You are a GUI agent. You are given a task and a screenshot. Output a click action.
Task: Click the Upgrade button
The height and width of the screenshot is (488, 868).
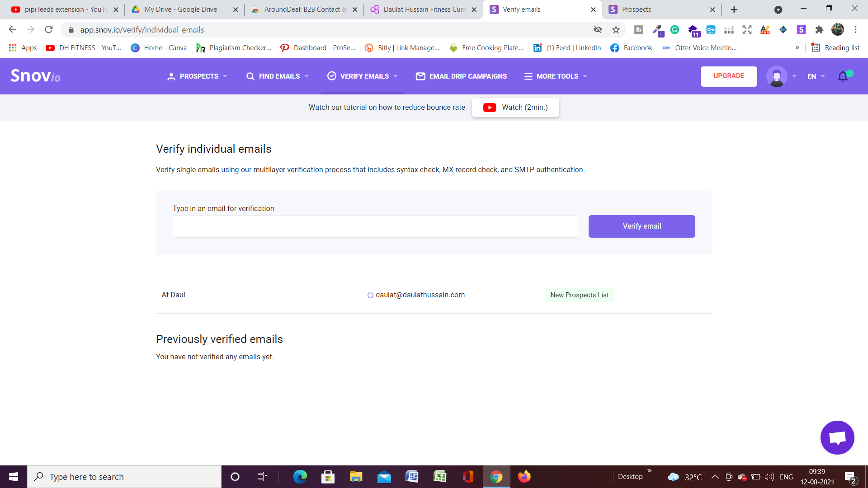[728, 76]
